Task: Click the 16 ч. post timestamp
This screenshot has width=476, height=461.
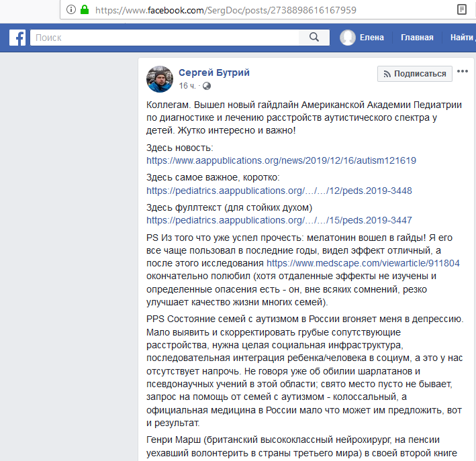Action: [187, 86]
